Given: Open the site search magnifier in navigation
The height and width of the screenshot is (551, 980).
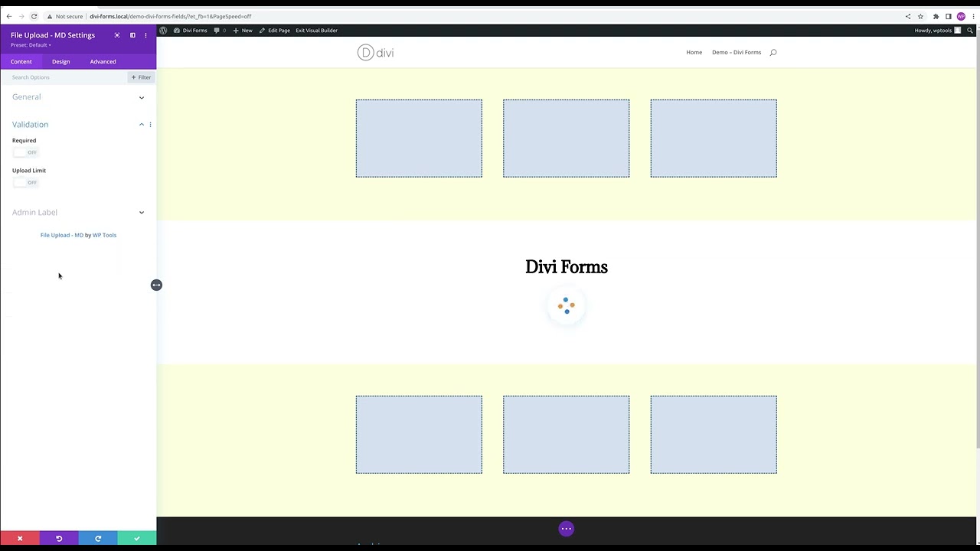Looking at the screenshot, I should click(773, 52).
